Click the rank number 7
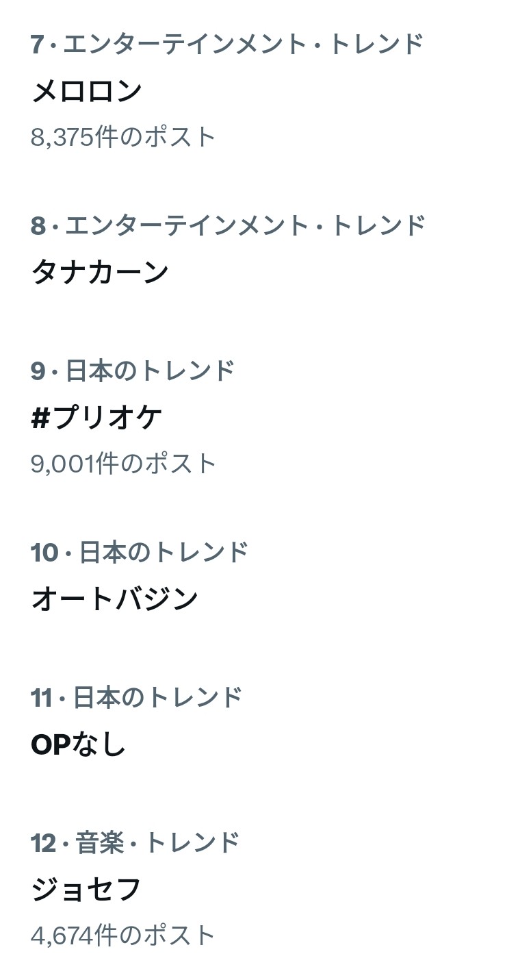 [37, 45]
